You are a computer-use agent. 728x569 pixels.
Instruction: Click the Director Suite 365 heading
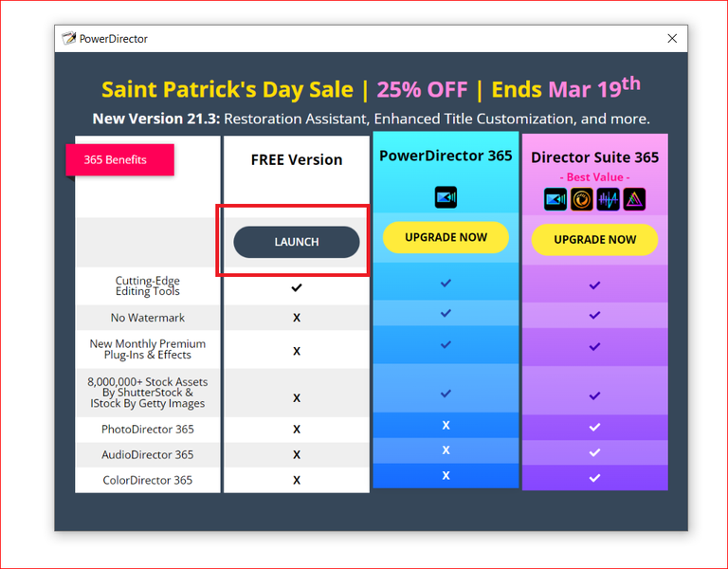point(594,157)
